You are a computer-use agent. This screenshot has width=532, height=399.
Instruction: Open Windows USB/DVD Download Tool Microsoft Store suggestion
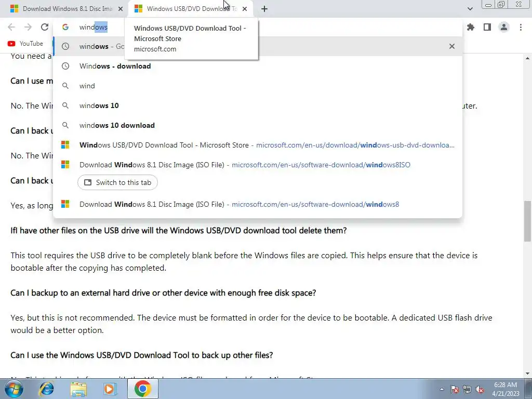pyautogui.click(x=258, y=145)
